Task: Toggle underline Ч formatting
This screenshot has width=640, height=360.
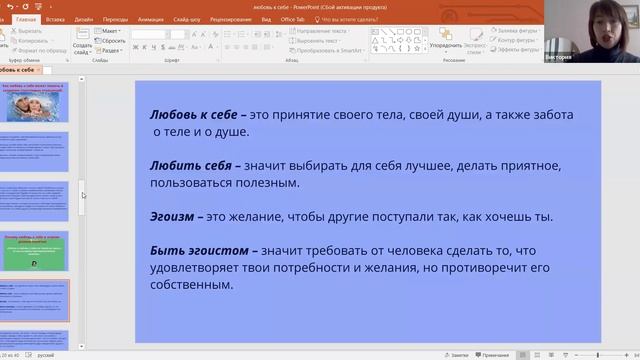Action: [x=154, y=47]
